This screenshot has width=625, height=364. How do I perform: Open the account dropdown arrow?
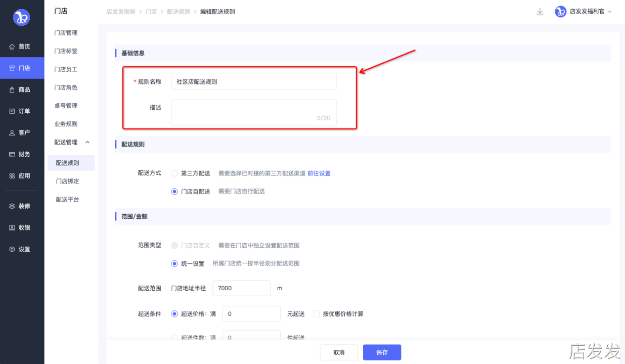pyautogui.click(x=609, y=12)
